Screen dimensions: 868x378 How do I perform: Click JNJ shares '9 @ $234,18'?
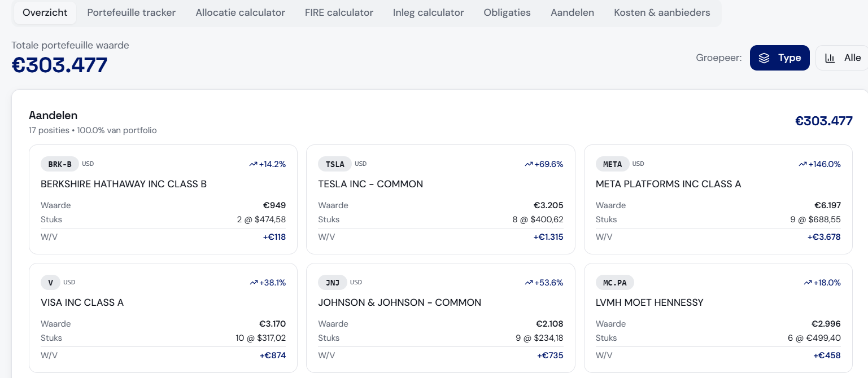pos(538,338)
